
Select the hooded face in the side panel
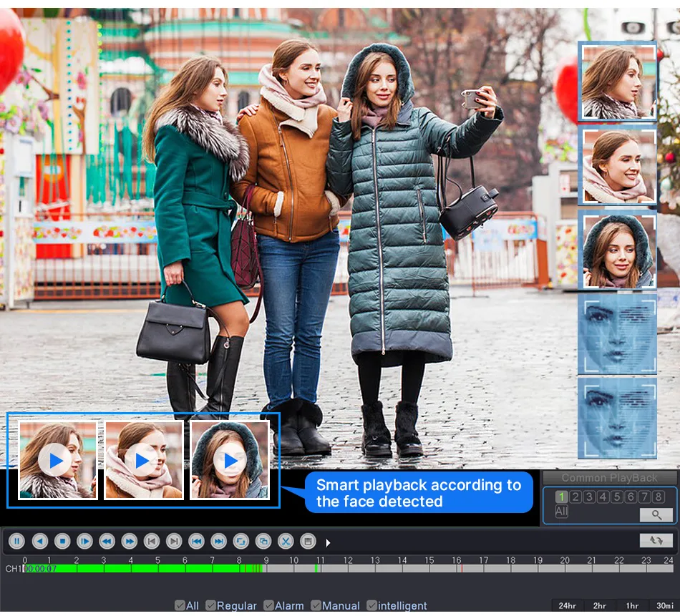(x=617, y=250)
